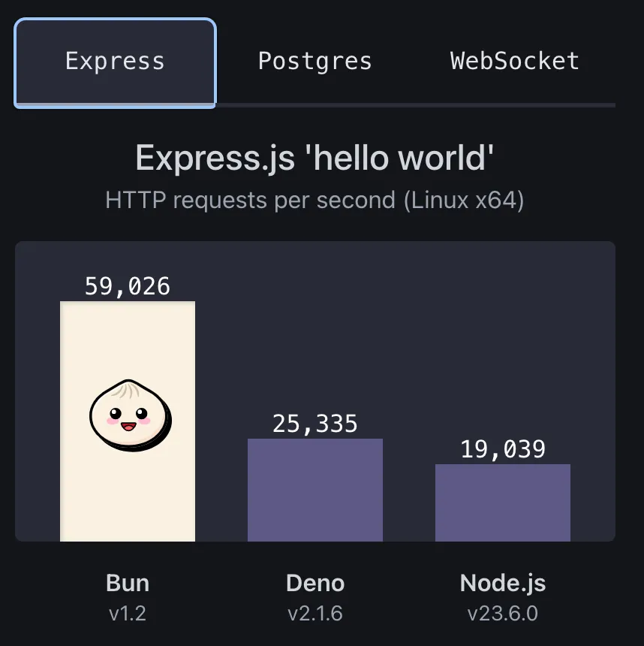Click the Bun mascot's mouth

[x=128, y=426]
